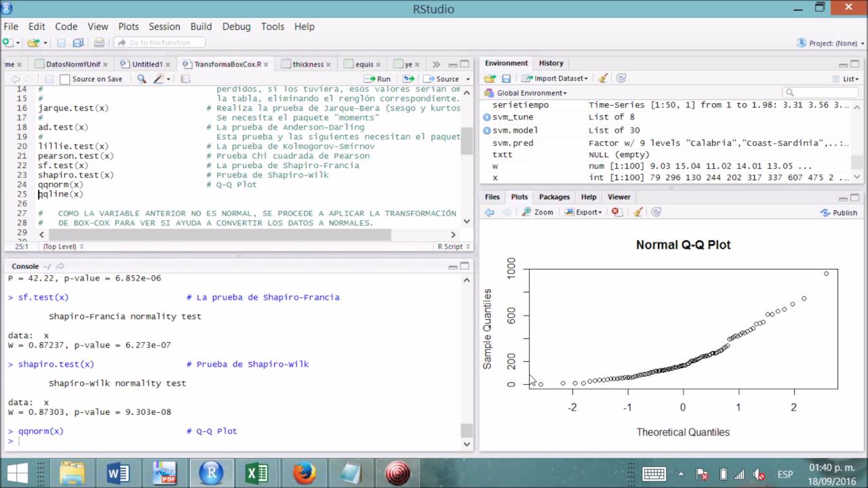Show more open tabs chevron
Viewport: 868px width, 488px height.
click(x=437, y=64)
